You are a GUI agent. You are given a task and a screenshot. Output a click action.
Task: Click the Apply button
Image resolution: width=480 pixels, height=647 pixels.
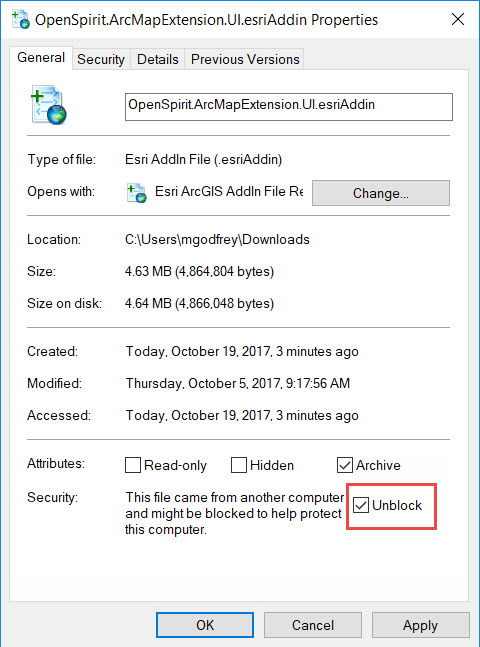420,625
